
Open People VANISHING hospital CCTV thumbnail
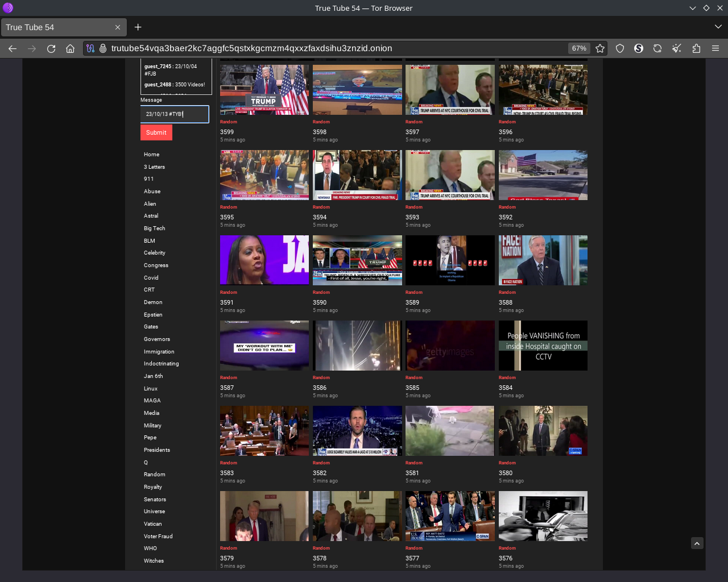(x=543, y=346)
